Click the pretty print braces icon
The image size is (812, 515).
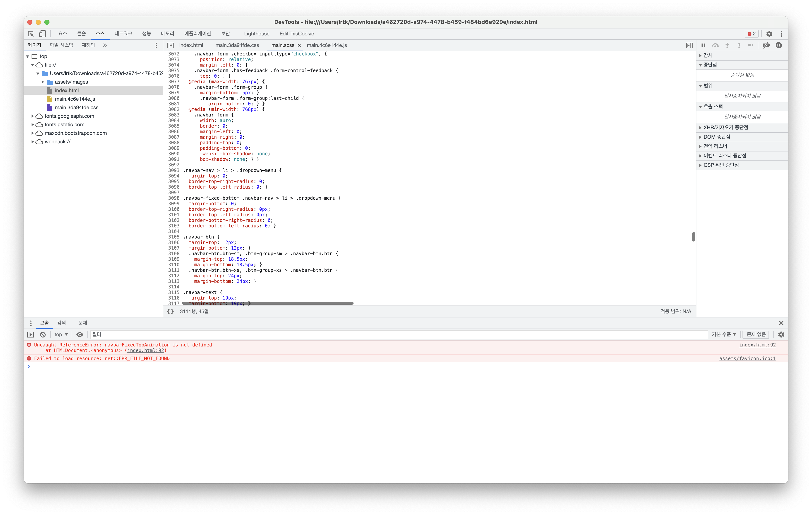pos(171,311)
